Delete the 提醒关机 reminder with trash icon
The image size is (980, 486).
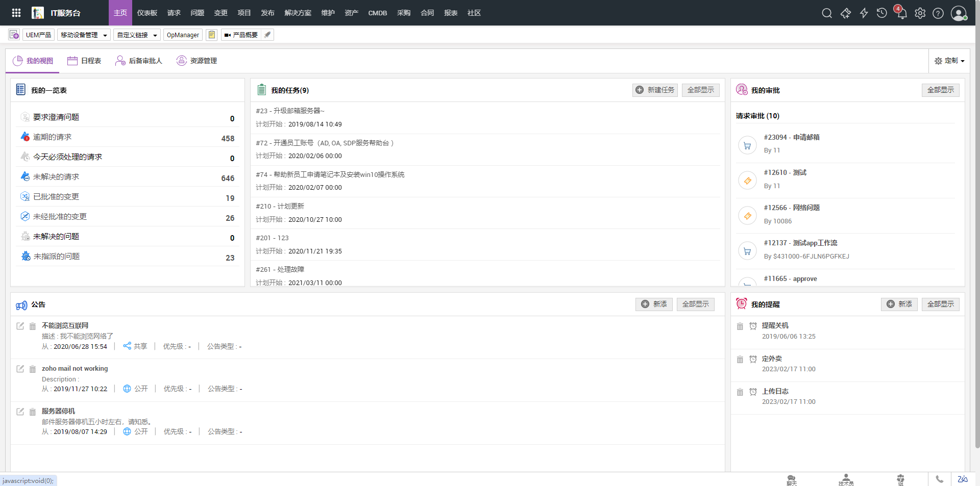pyautogui.click(x=740, y=326)
